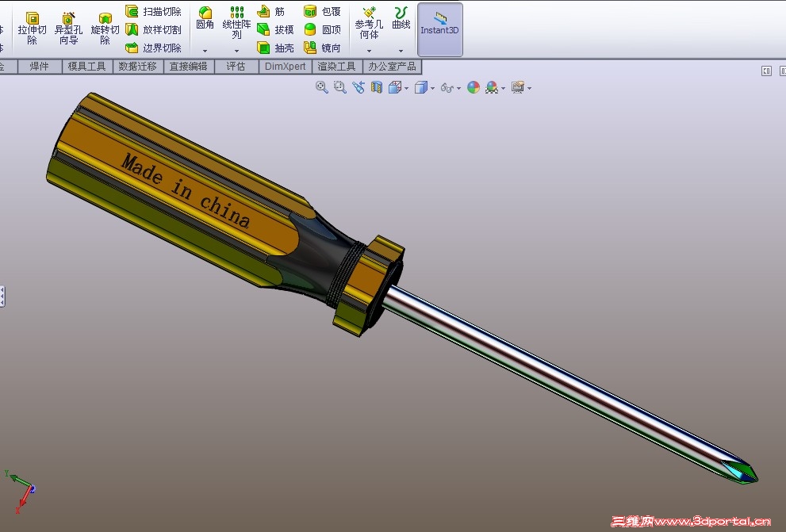Image resolution: width=786 pixels, height=532 pixels.
Task: Click the Edit Appearance color ball
Action: [474, 88]
